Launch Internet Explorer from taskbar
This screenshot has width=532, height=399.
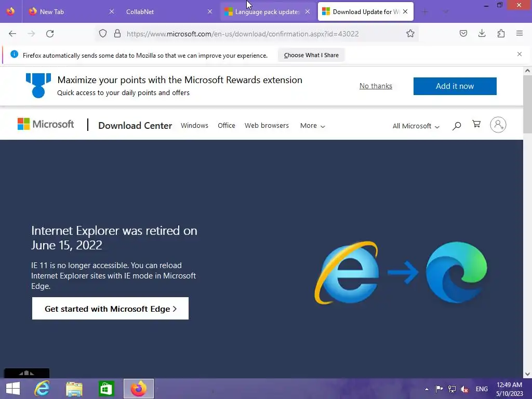pos(42,389)
